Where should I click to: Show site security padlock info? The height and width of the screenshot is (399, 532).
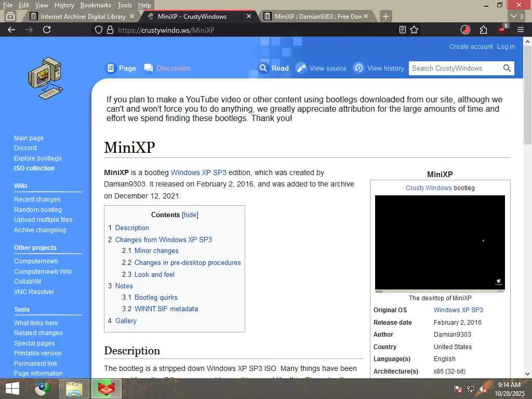[x=110, y=30]
